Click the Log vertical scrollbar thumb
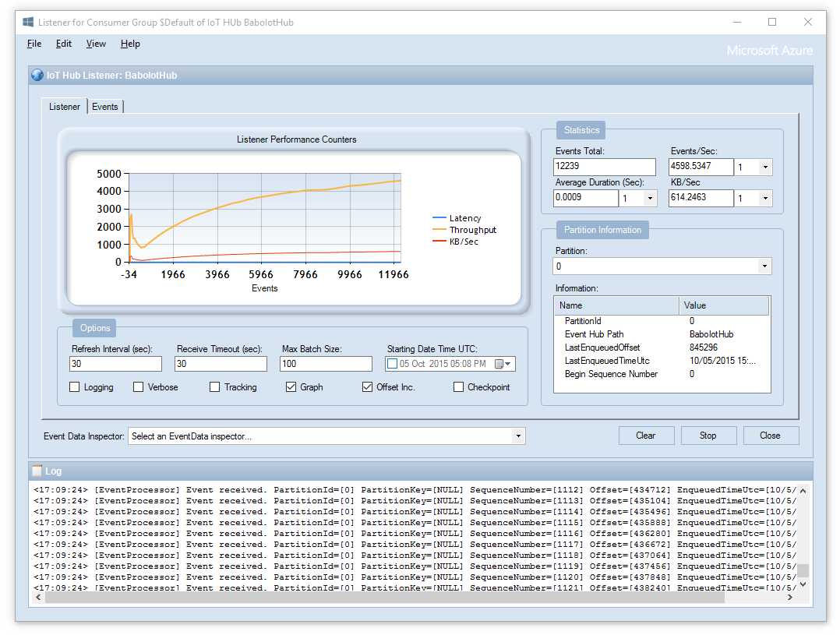 [803, 570]
